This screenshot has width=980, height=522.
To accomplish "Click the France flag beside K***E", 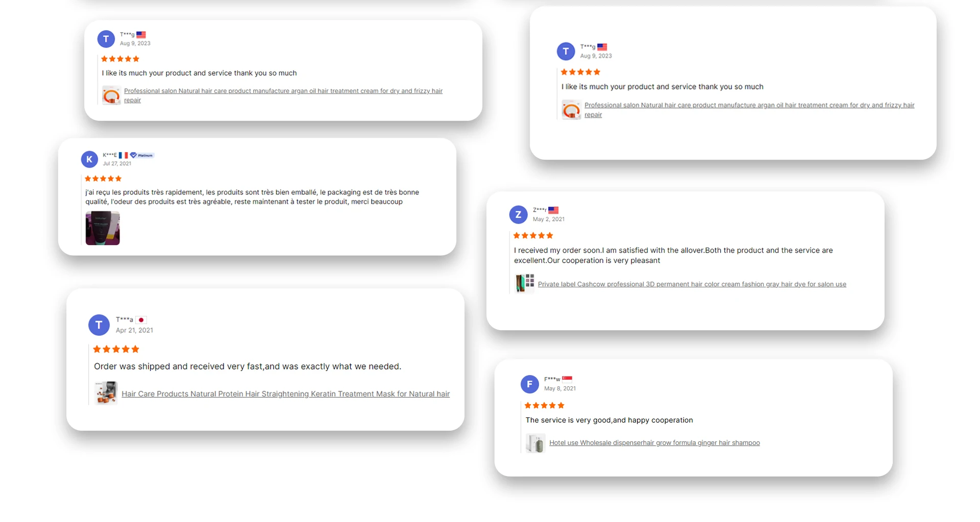I will pos(123,155).
